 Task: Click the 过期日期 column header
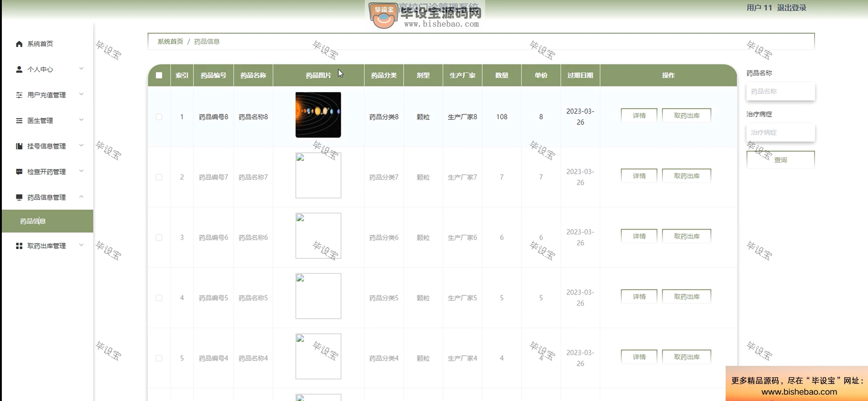coord(580,75)
